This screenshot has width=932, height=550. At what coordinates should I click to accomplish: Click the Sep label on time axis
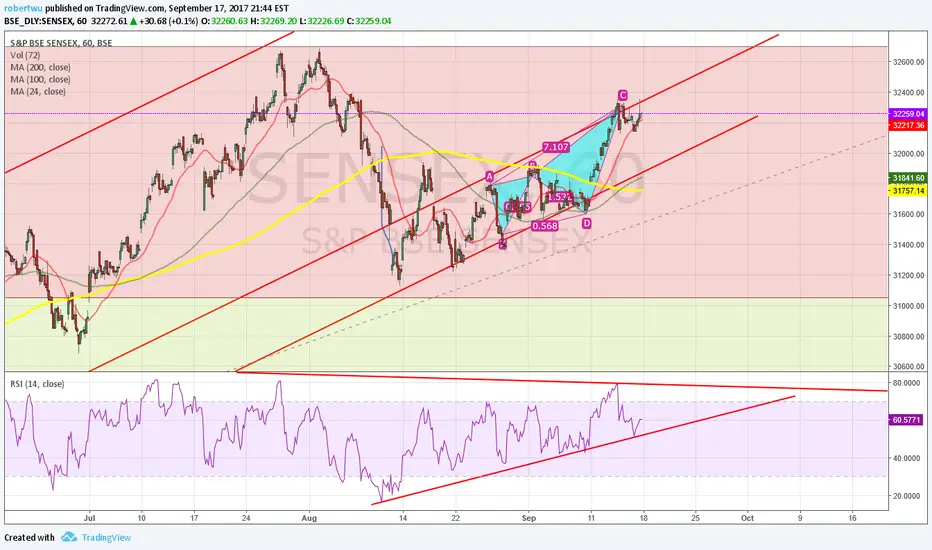[x=528, y=518]
